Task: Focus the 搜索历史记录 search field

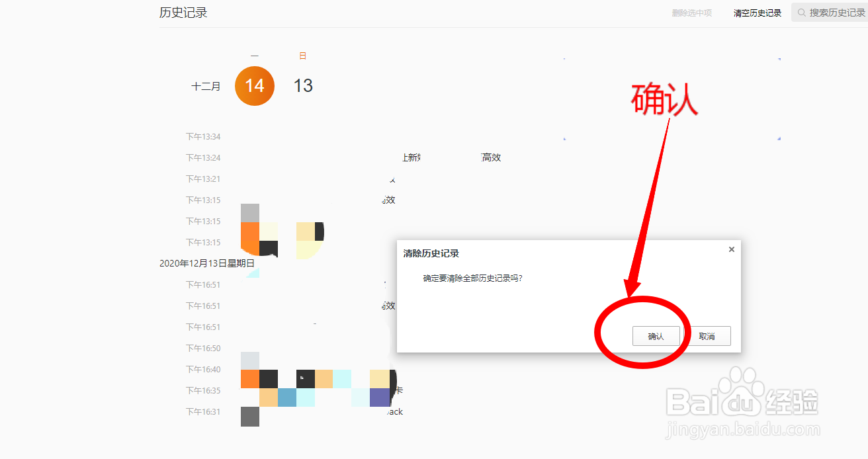Action: pos(830,13)
